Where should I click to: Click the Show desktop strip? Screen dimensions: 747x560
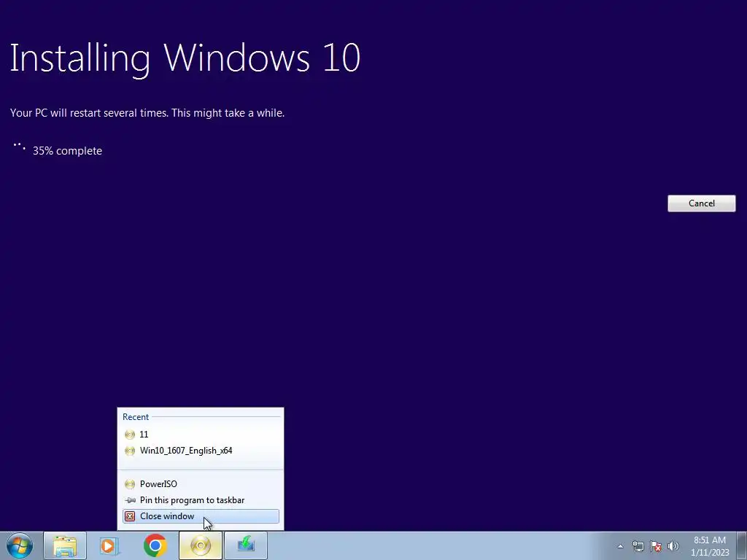(x=742, y=545)
